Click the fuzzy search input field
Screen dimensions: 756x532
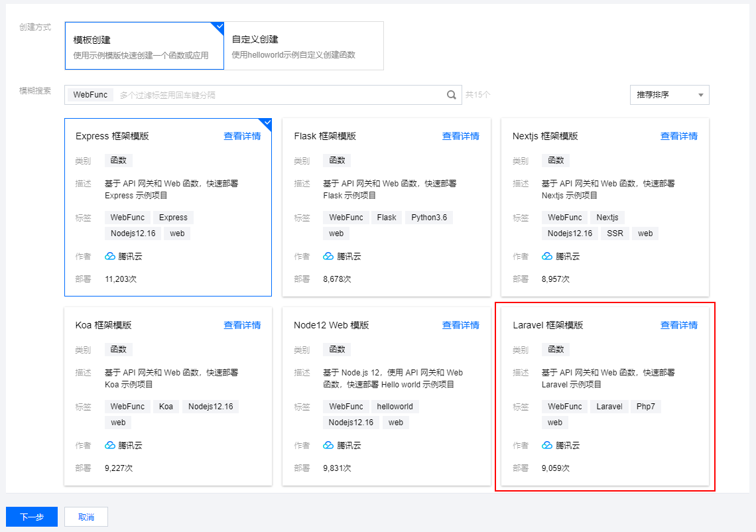click(x=265, y=94)
